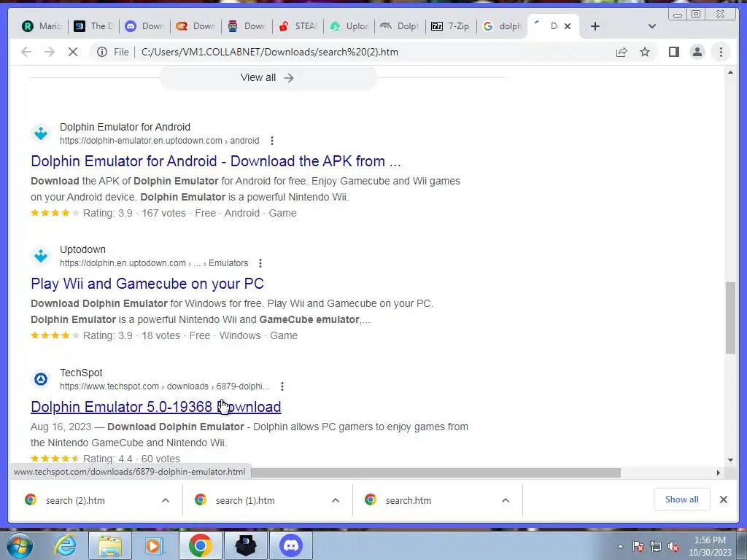This screenshot has height=560, width=747.
Task: Open Dolphin Emulator for Android APK link
Action: click(216, 161)
